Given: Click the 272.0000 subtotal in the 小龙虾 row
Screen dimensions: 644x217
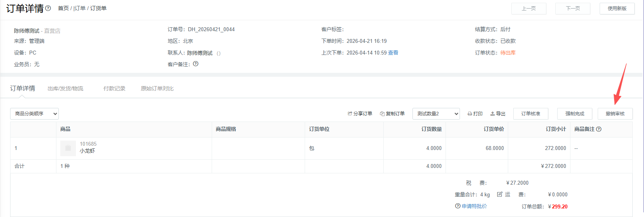Looking at the screenshot, I should 555,148.
